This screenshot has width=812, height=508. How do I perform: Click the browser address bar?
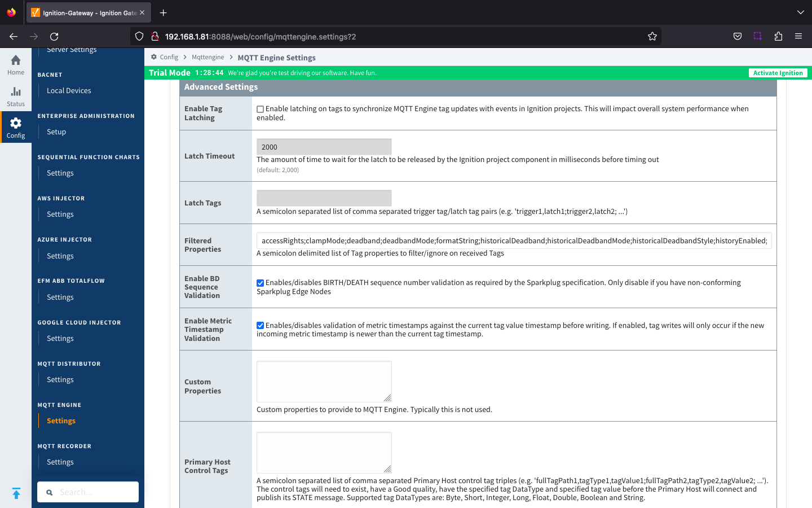coord(395,36)
